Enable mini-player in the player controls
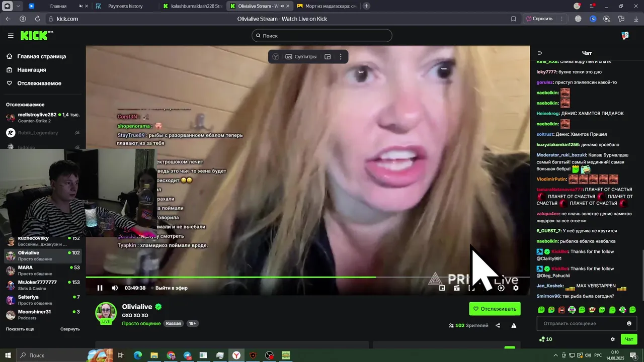The image size is (644, 362). (442, 288)
